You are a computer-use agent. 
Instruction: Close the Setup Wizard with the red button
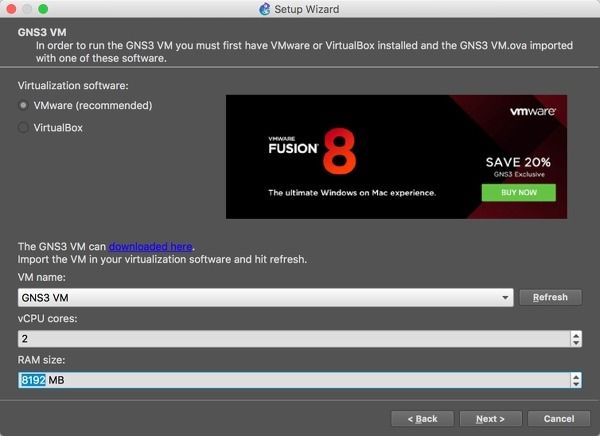click(11, 9)
